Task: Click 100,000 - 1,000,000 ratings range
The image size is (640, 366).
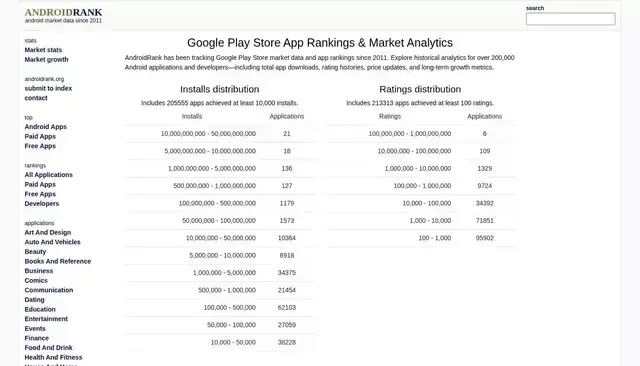Action: click(x=422, y=186)
